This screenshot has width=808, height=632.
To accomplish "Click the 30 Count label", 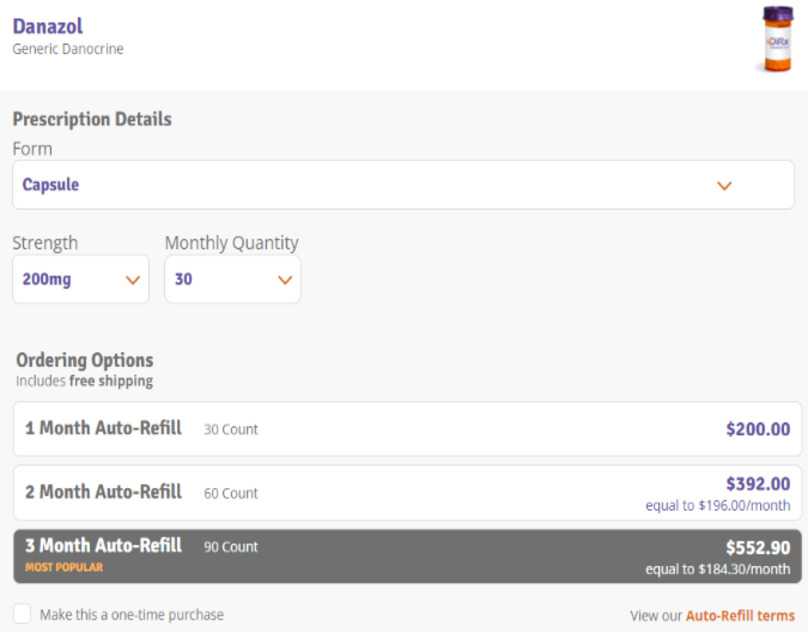I will coord(230,430).
